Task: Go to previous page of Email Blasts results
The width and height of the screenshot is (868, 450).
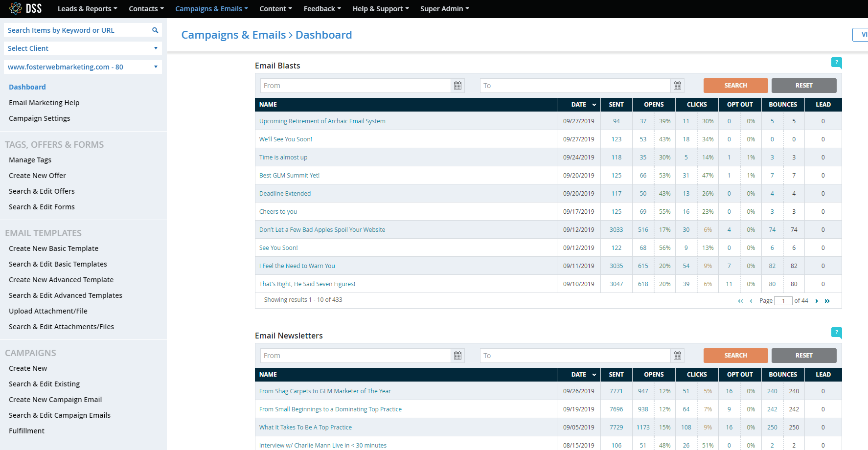Action: [x=751, y=301]
